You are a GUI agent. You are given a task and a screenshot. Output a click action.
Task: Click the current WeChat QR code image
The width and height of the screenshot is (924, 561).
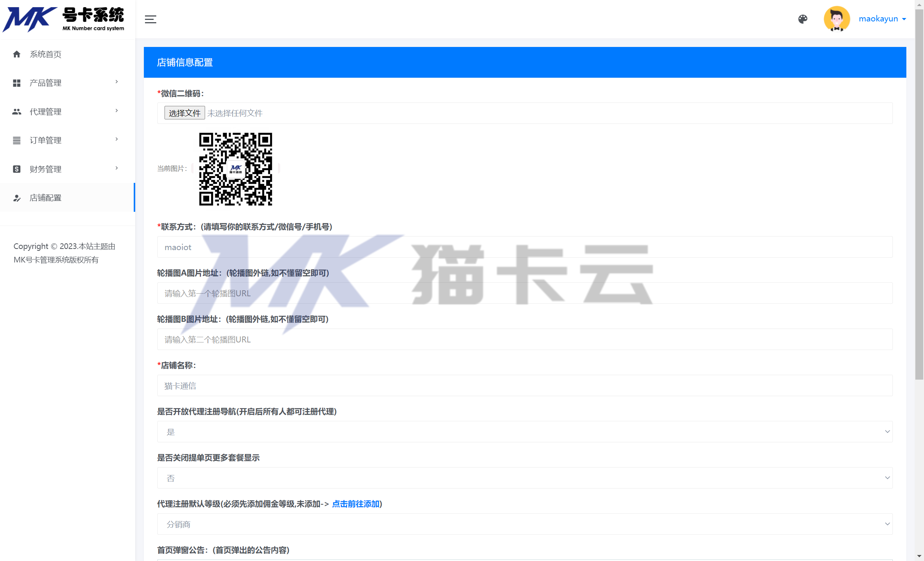(x=236, y=169)
